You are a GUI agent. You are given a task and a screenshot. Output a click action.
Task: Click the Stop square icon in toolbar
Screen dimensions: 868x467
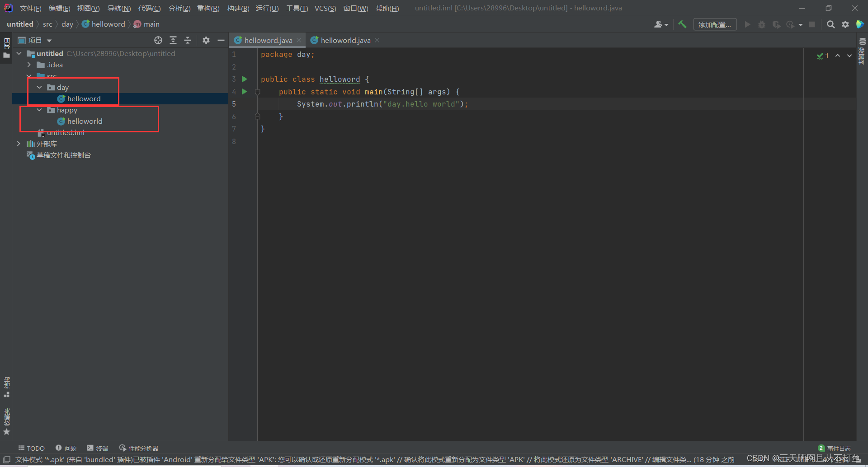[x=812, y=24]
